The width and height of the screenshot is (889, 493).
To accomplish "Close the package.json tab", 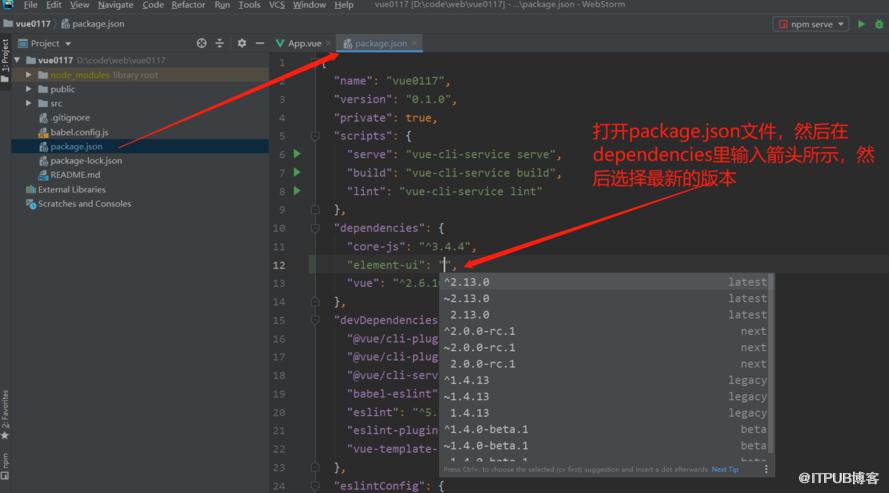I will [415, 43].
